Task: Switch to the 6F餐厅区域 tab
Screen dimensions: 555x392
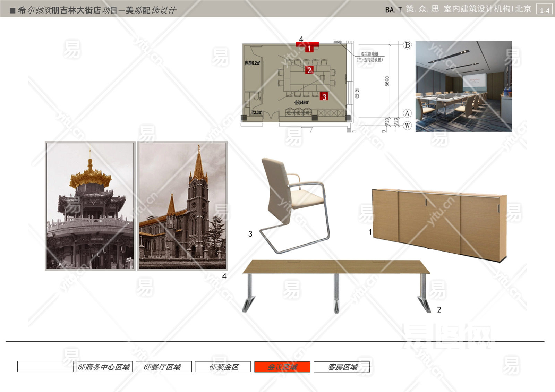Action: [164, 367]
